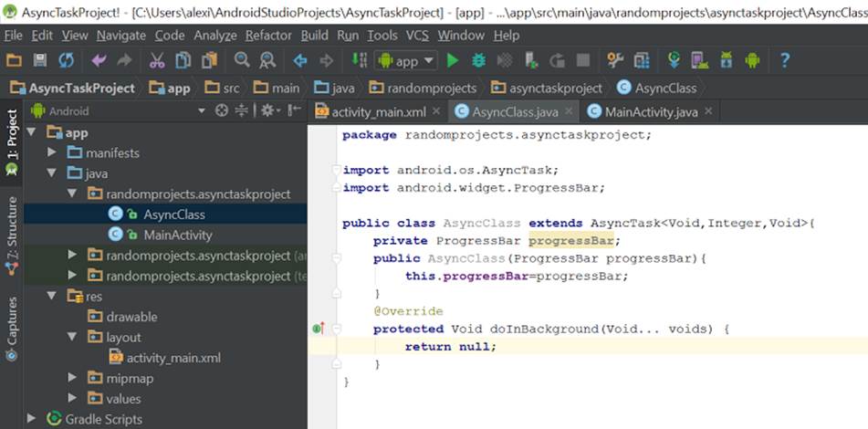
Task: Toggle the Structure side panel
Action: [11, 235]
